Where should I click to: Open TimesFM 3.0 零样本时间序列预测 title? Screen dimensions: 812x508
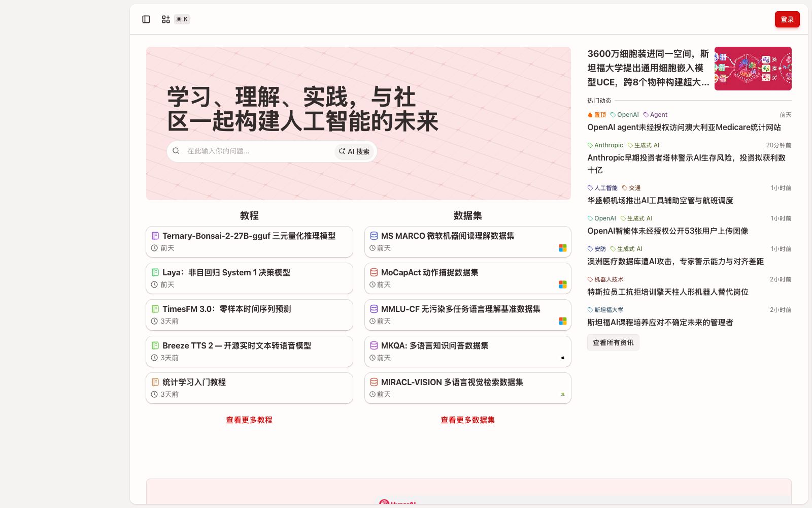tap(226, 309)
